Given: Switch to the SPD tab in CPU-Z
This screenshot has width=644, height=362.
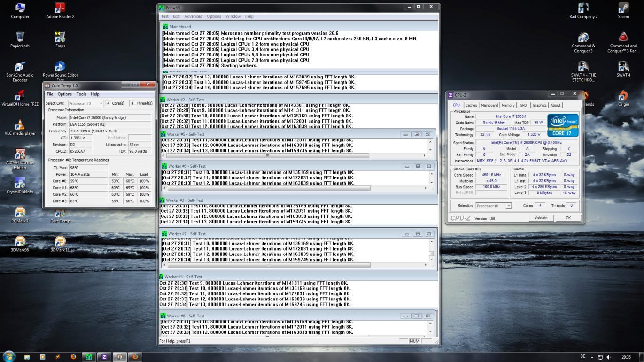Looking at the screenshot, I should (523, 105).
